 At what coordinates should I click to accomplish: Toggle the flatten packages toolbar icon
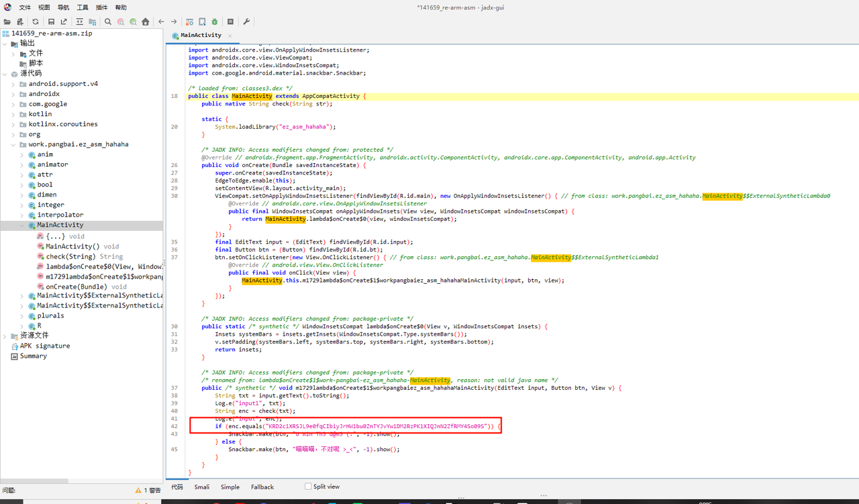(x=92, y=21)
